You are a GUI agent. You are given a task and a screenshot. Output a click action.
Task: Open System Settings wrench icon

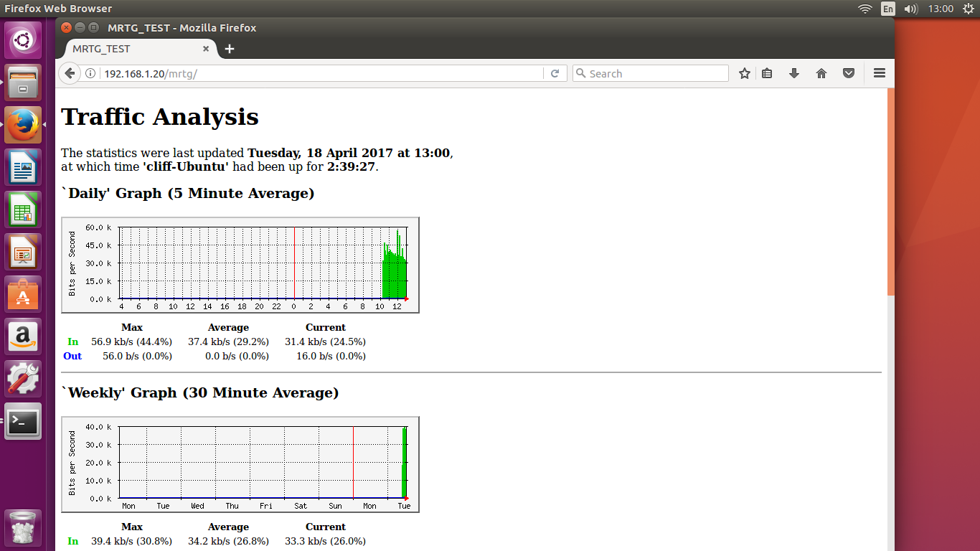23,379
